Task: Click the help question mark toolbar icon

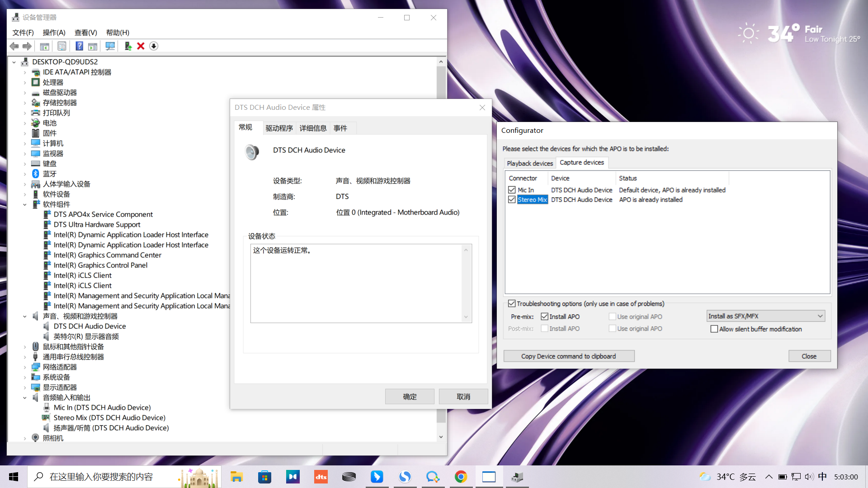Action: tap(79, 46)
